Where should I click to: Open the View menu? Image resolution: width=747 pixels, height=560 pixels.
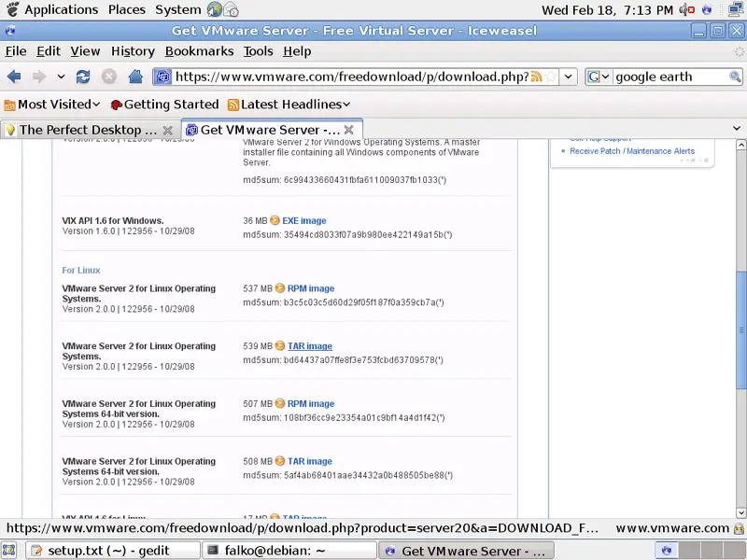coord(85,51)
